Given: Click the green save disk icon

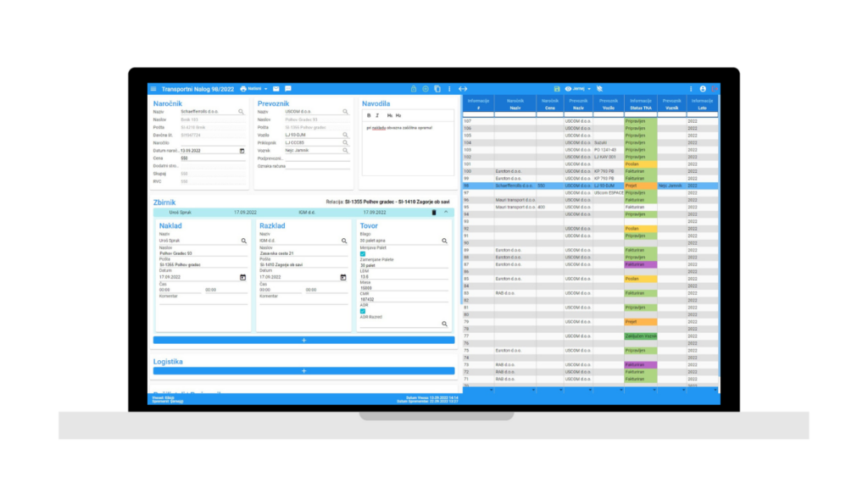Looking at the screenshot, I should (x=557, y=88).
